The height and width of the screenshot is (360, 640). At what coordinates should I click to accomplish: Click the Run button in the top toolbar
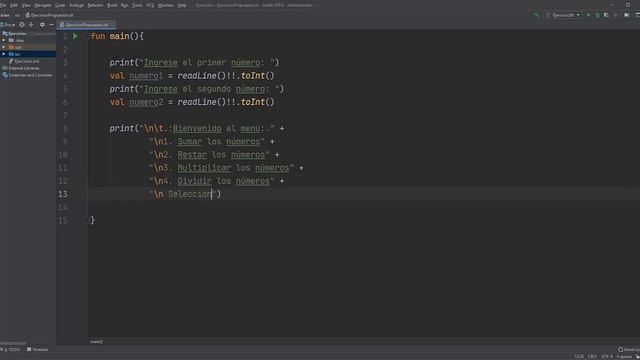pos(588,15)
